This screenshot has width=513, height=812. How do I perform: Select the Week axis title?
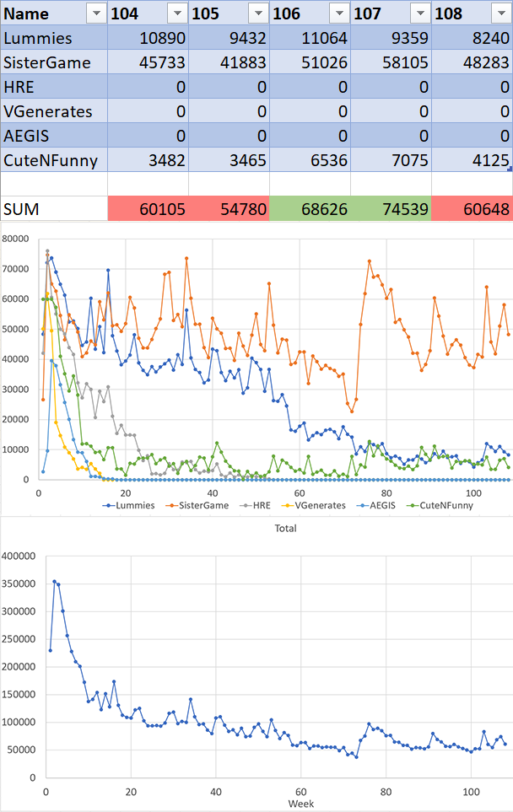click(301, 804)
